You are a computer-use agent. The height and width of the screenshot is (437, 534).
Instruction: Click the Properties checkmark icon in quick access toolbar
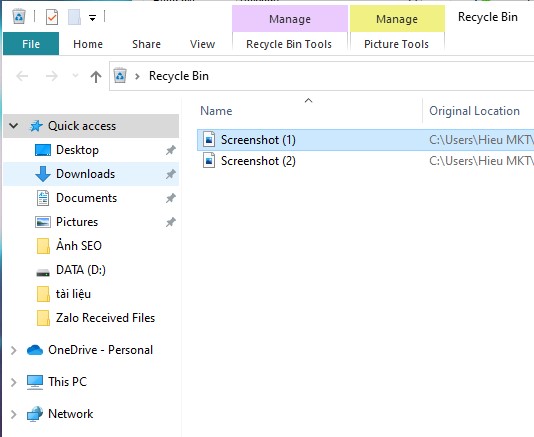click(x=52, y=17)
